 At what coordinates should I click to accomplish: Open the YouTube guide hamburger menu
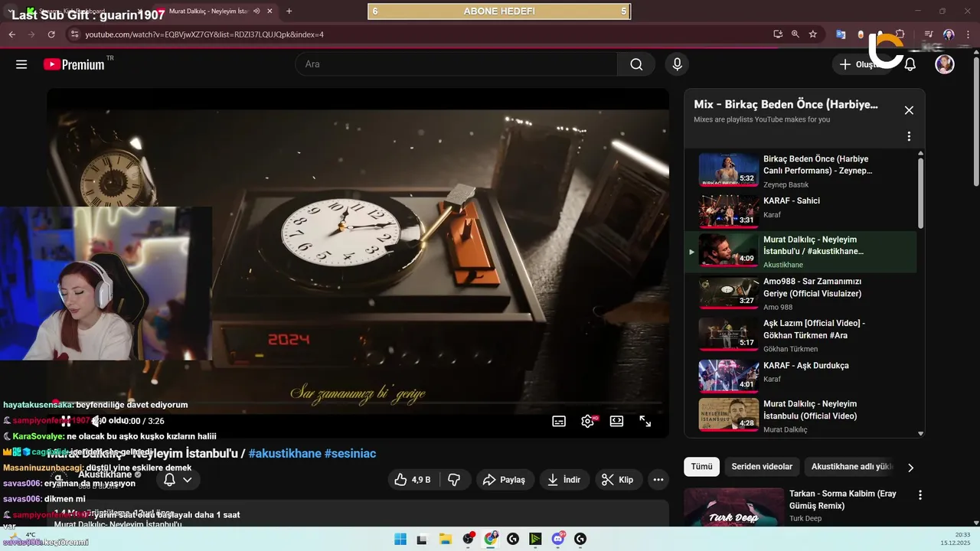tap(21, 64)
